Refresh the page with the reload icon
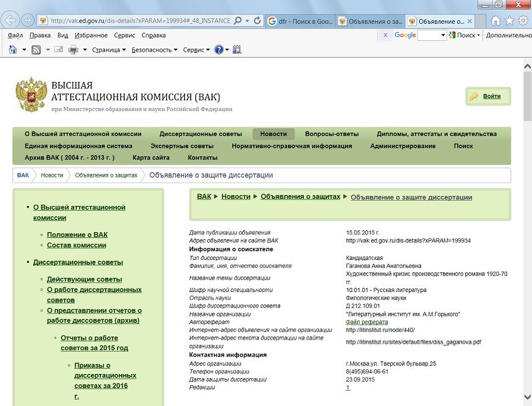Viewport: 532px width, 406px height. pyautogui.click(x=258, y=21)
